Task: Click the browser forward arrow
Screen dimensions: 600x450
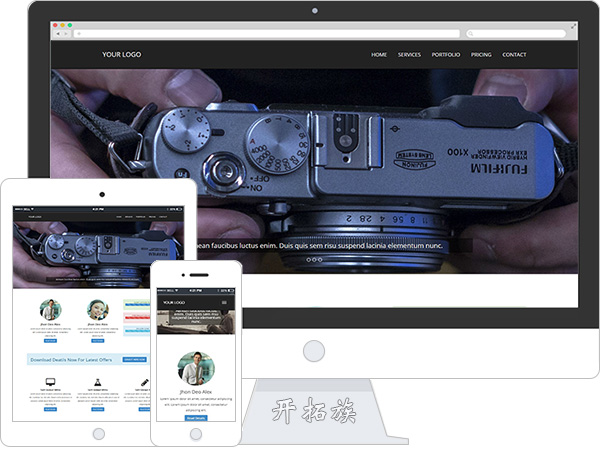Action: pyautogui.click(x=66, y=34)
